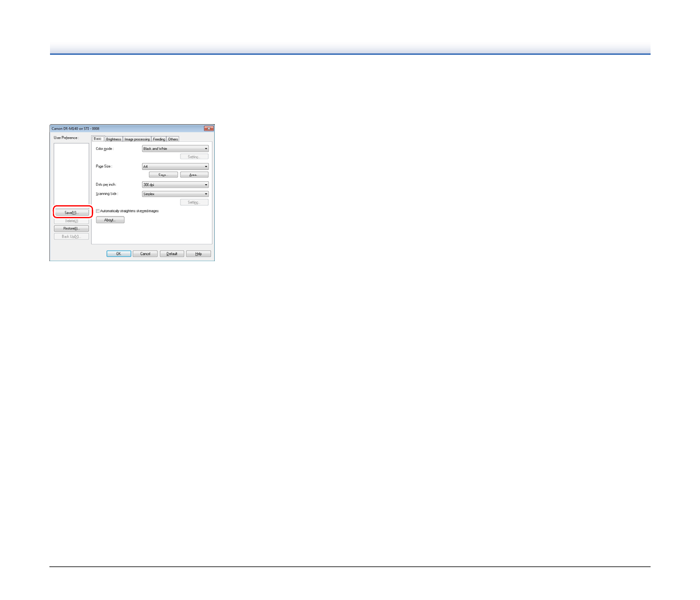Click the Save button under User Preference
The width and height of the screenshot is (700, 600).
click(x=71, y=212)
